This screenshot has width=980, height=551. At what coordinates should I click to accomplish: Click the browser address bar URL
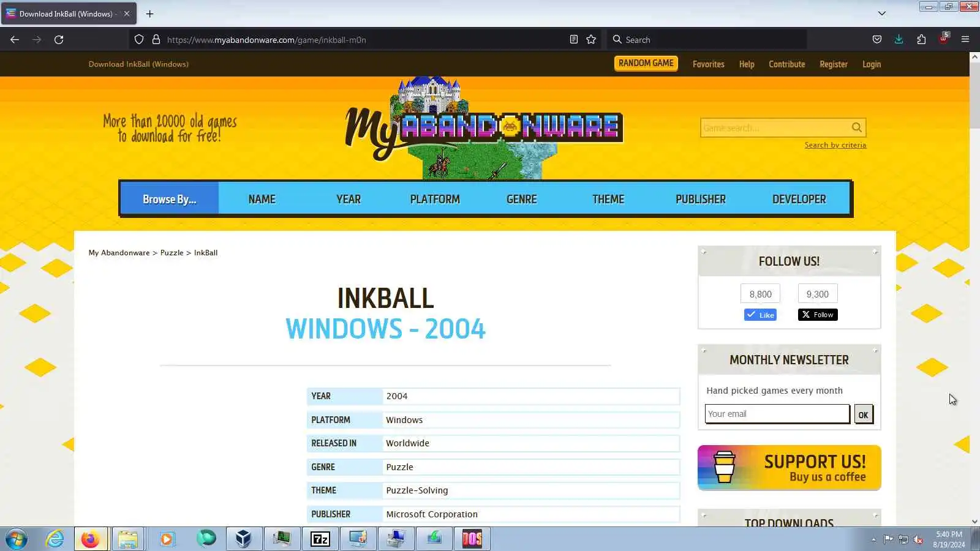[266, 40]
